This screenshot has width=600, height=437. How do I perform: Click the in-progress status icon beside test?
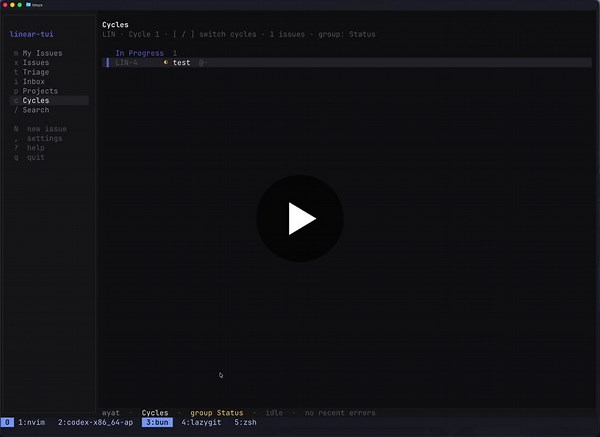(166, 62)
